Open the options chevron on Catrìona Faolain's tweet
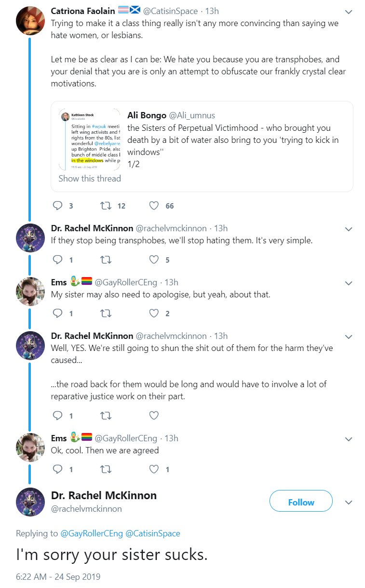The image size is (365, 588). pos(349,12)
